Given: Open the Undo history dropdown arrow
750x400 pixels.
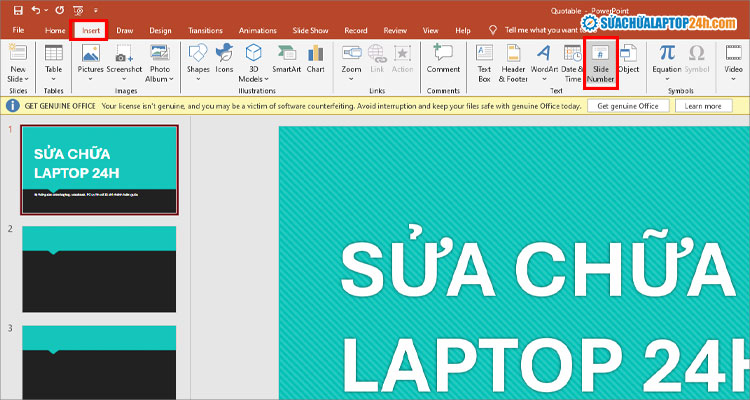Looking at the screenshot, I should click(x=46, y=10).
